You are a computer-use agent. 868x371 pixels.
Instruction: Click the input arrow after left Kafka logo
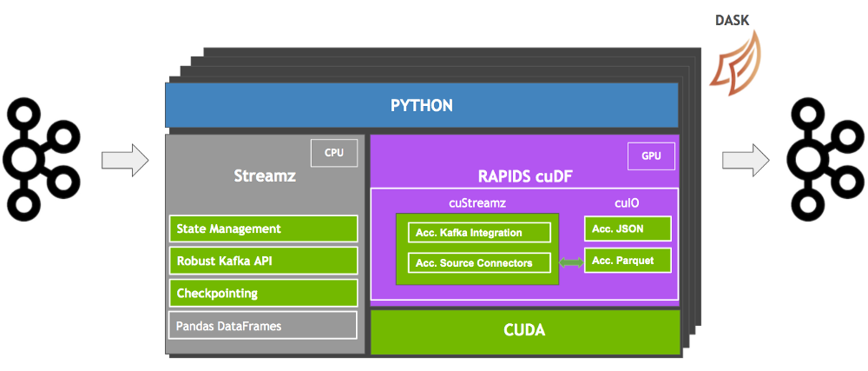click(125, 160)
